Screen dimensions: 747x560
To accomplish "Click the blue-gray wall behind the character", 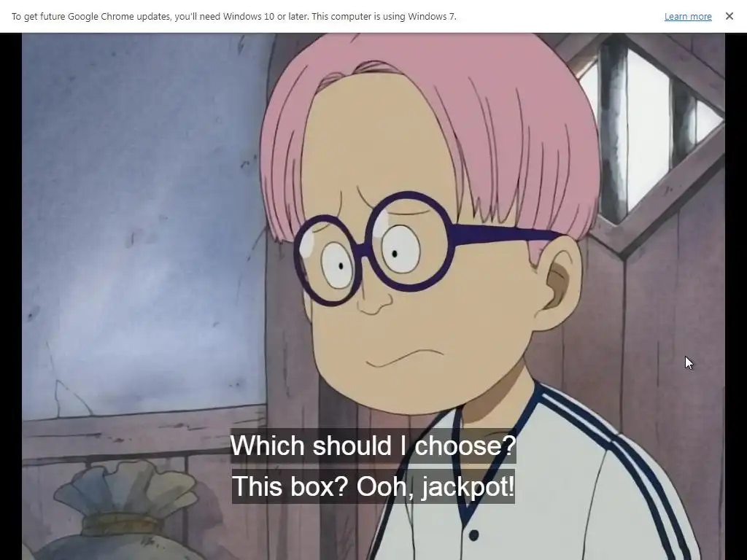I will pos(143,214).
